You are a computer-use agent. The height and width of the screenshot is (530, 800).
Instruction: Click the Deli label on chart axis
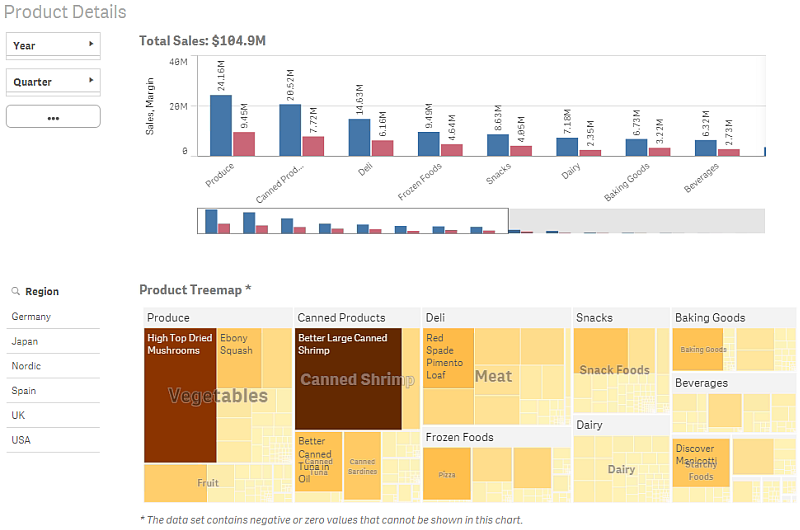point(365,172)
